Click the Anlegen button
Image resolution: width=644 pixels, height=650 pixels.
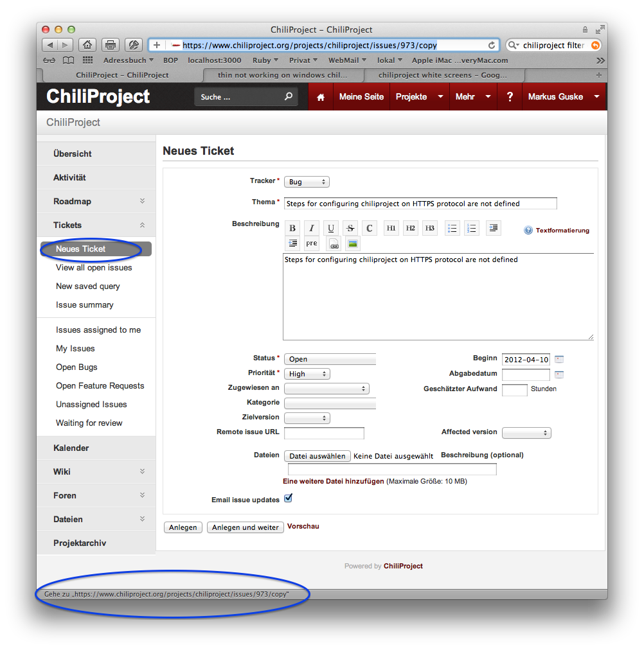click(183, 527)
